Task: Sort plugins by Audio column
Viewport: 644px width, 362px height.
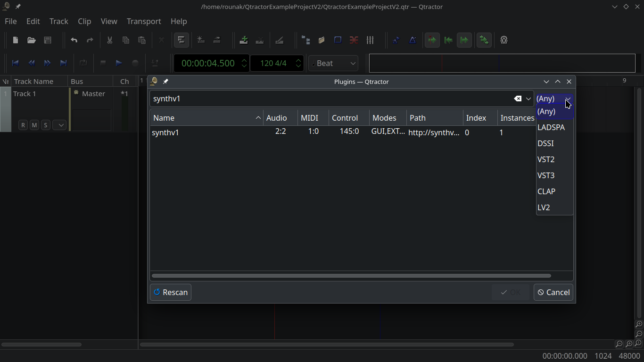Action: click(x=281, y=118)
